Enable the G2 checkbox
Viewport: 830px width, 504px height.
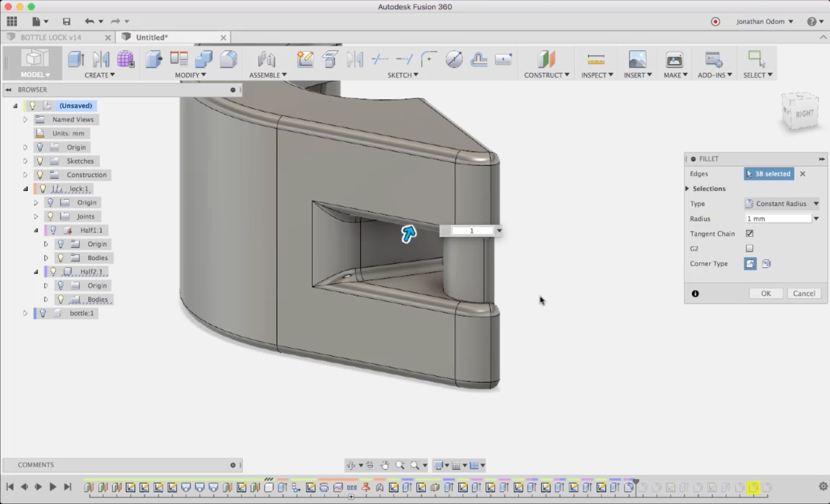(x=750, y=249)
